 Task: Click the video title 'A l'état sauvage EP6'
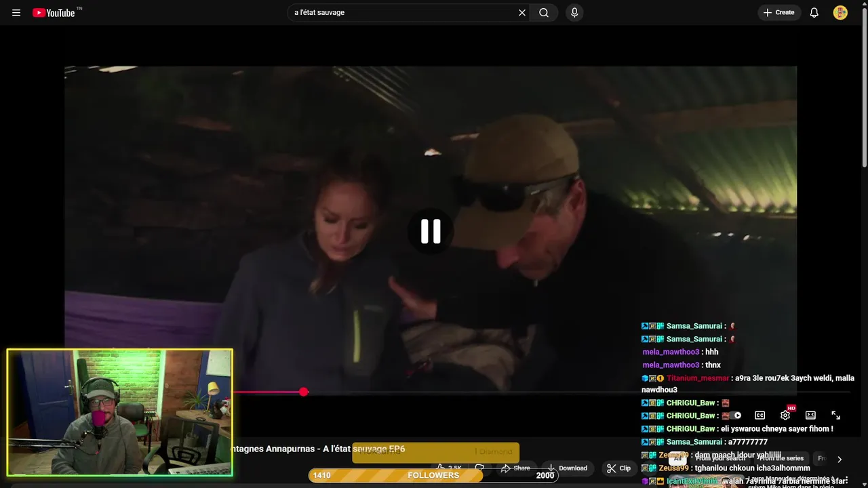363,449
